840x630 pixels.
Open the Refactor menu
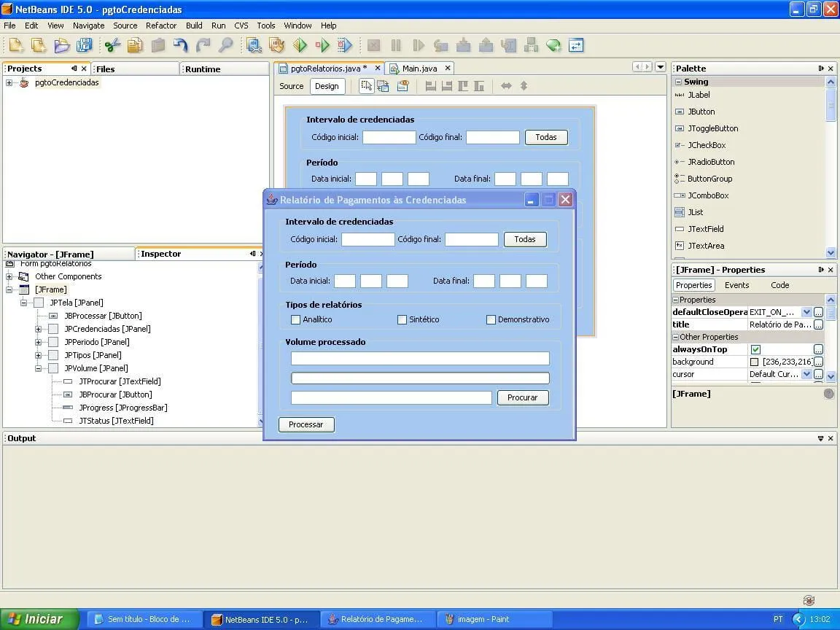(161, 26)
